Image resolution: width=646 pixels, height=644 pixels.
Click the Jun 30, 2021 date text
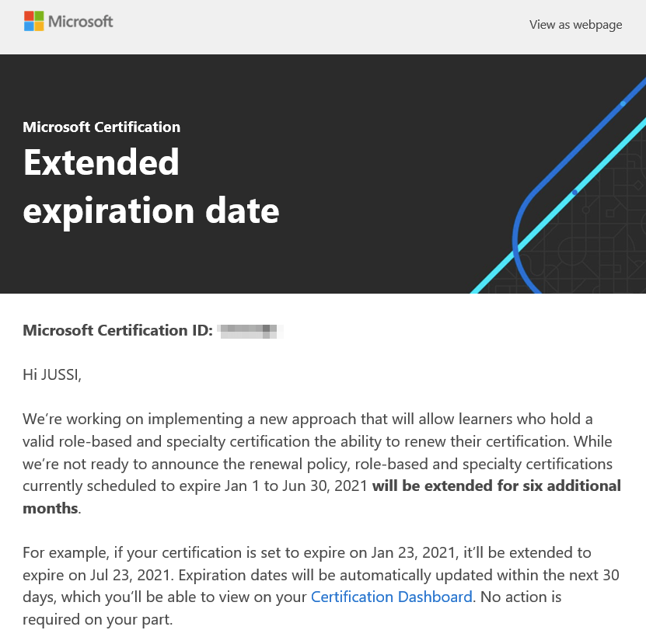[x=325, y=486]
